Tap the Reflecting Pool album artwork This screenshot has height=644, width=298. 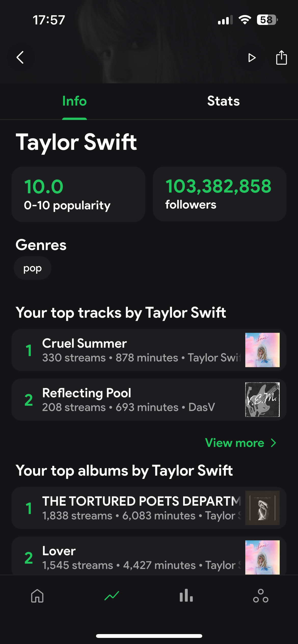(262, 400)
